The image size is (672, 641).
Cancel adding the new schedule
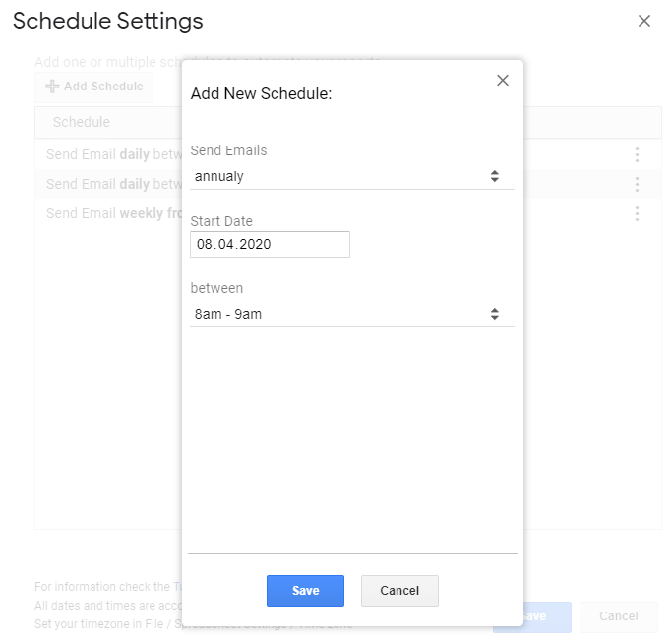(399, 591)
